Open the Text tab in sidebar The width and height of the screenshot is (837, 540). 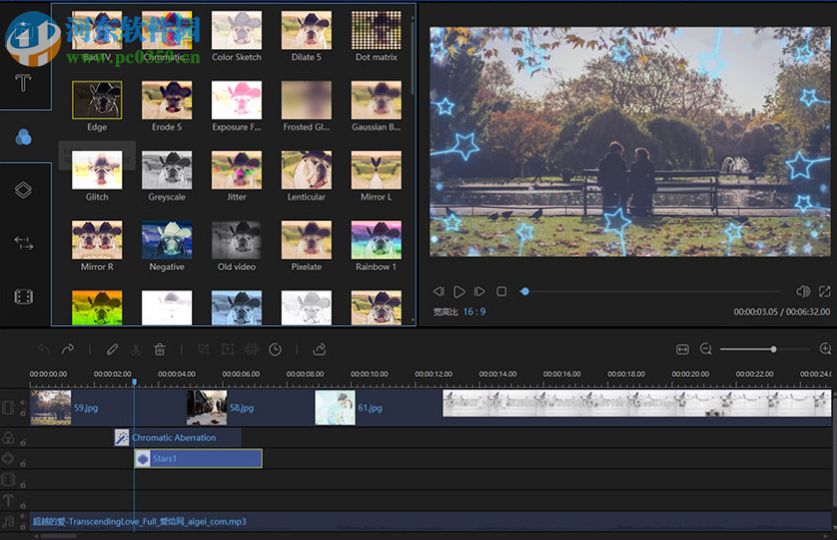click(24, 82)
